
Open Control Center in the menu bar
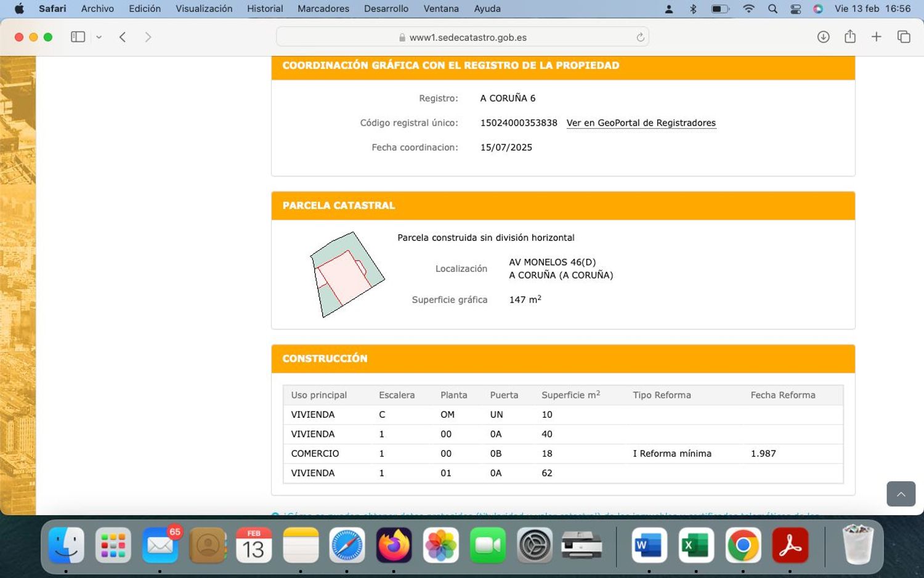(795, 9)
